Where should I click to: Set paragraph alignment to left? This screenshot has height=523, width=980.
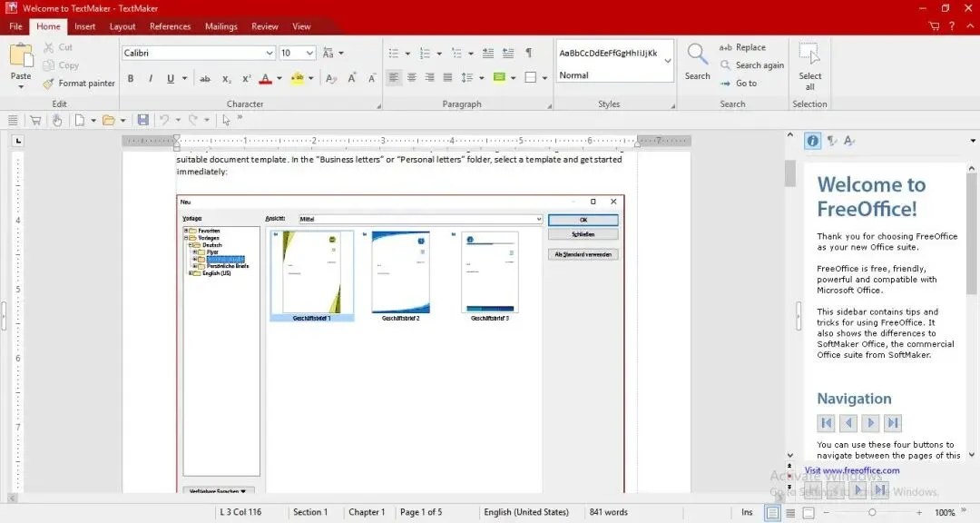(393, 77)
